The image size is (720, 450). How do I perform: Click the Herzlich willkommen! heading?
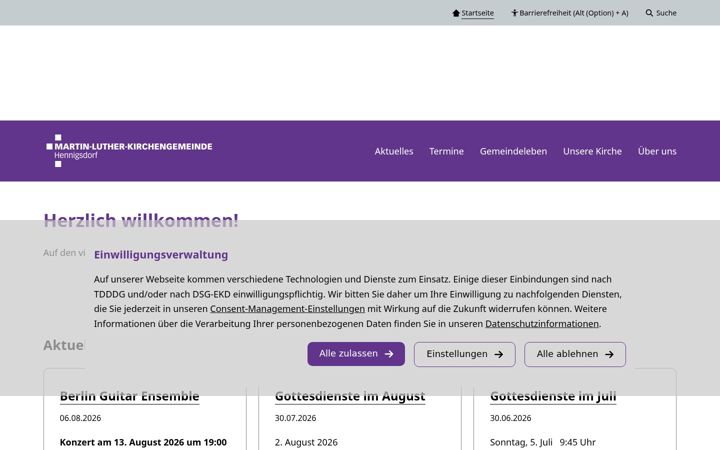141,220
